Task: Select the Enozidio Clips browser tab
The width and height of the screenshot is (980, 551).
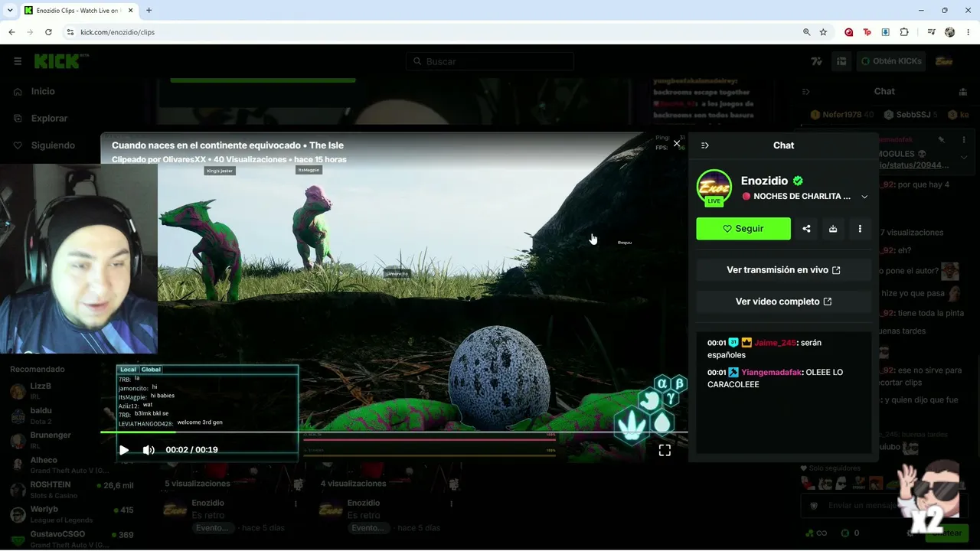Action: click(79, 11)
